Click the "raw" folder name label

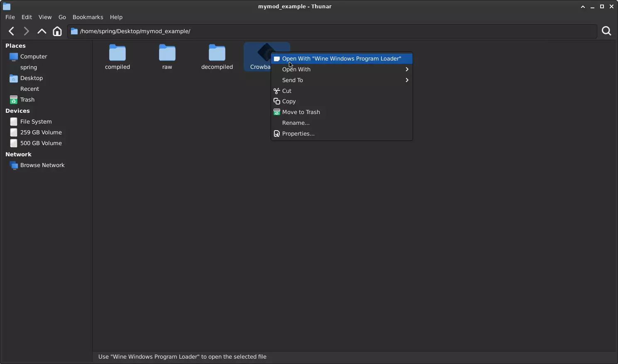coord(167,67)
